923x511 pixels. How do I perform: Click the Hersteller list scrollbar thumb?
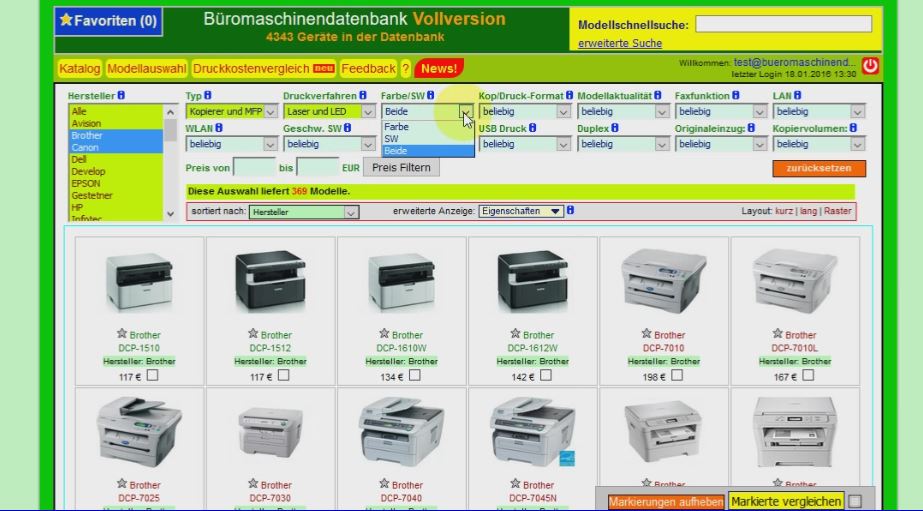tap(170, 130)
